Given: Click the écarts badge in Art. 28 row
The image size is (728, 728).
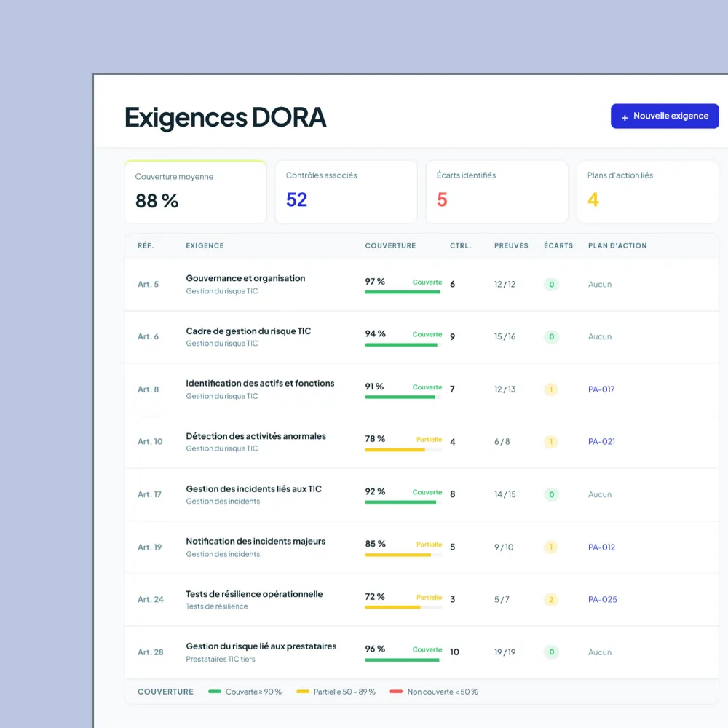Looking at the screenshot, I should point(551,652).
